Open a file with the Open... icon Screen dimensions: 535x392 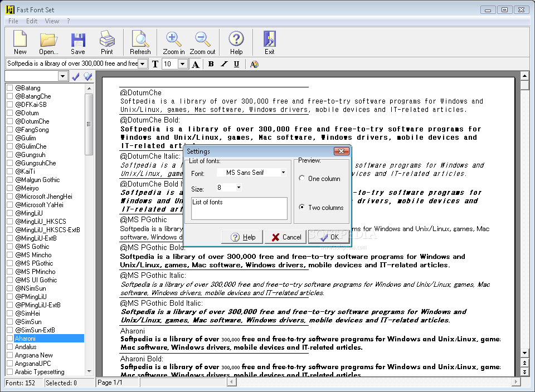(48, 42)
